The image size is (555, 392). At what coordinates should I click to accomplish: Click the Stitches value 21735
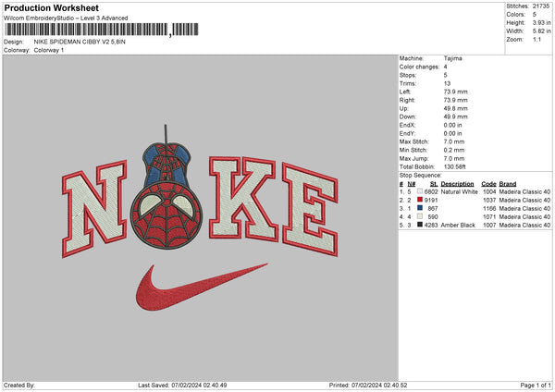tap(541, 6)
